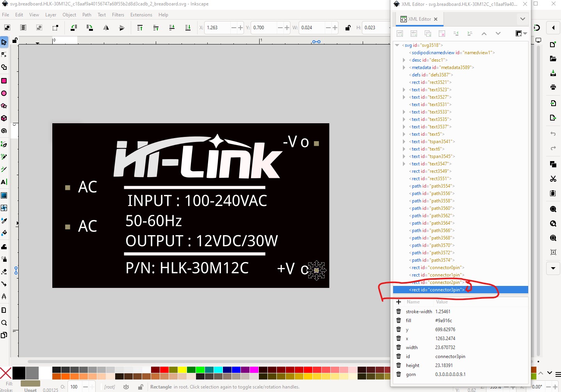Image resolution: width=561 pixels, height=392 pixels.
Task: Select the Ellipse tool
Action: (4, 93)
